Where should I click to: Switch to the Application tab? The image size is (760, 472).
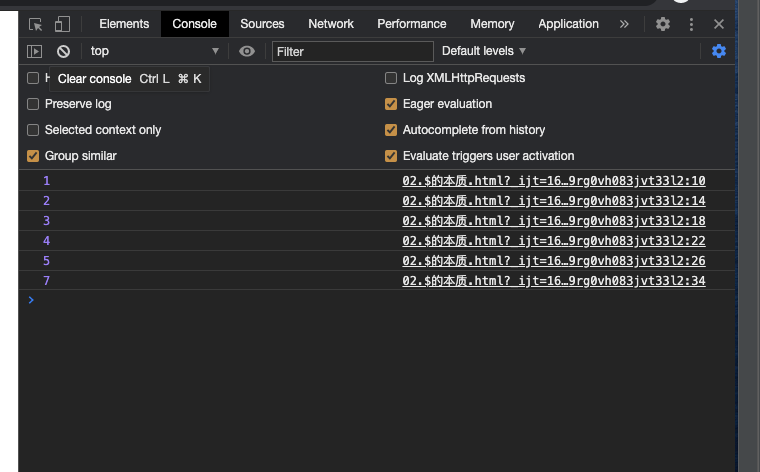coord(568,24)
